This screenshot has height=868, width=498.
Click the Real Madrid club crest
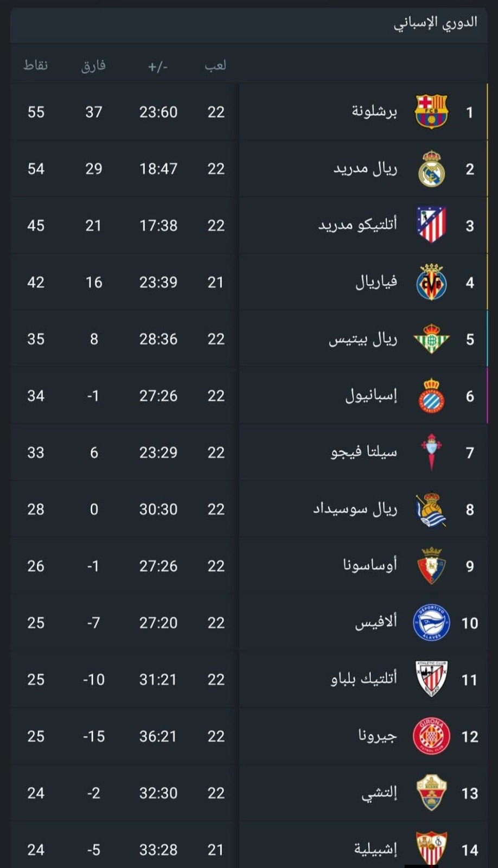tap(431, 169)
